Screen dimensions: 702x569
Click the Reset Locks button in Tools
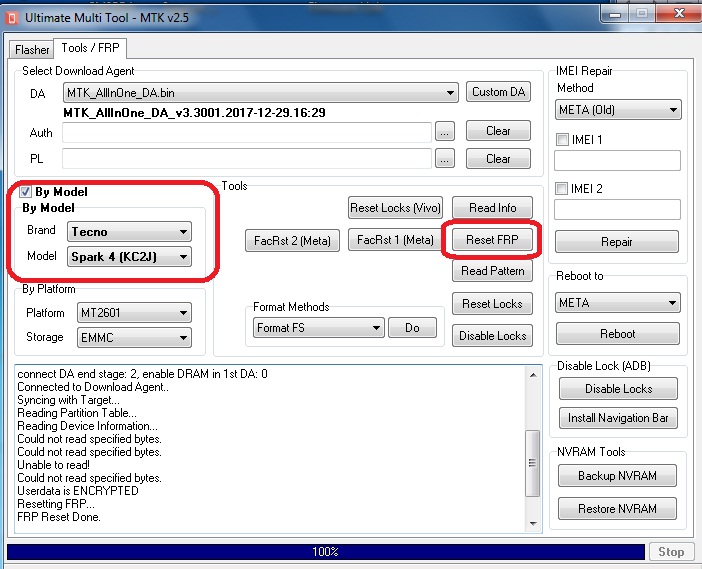coord(492,304)
